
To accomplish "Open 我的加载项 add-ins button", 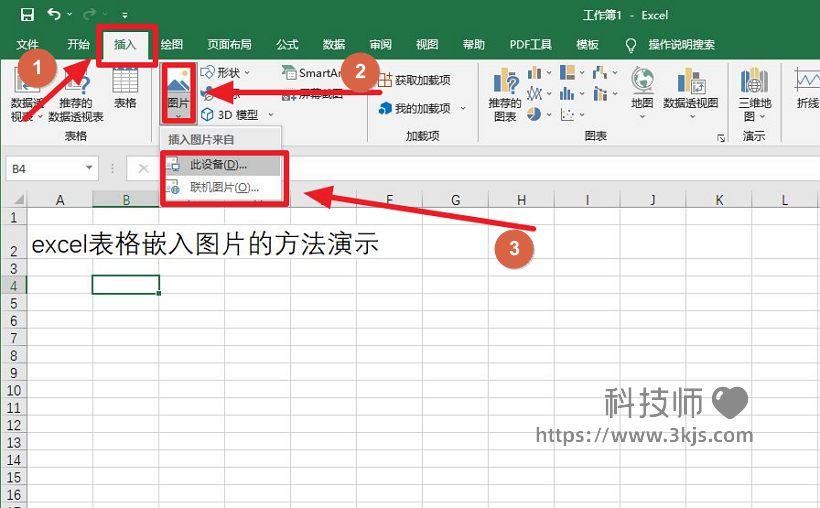I will pyautogui.click(x=414, y=108).
